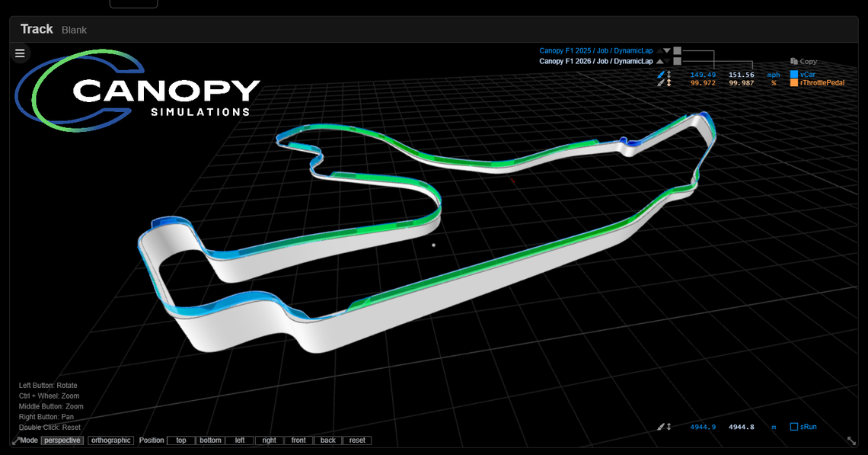Click the Track panel title
The width and height of the screenshot is (868, 455).
[x=37, y=29]
